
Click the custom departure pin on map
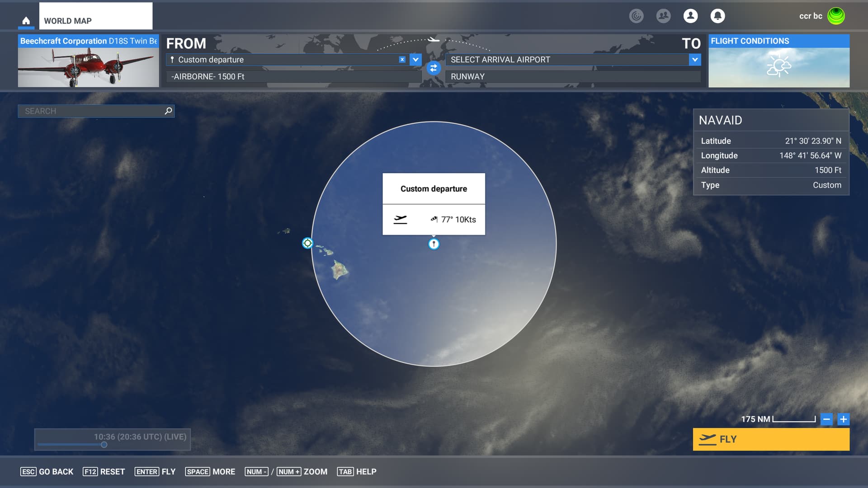tap(434, 244)
